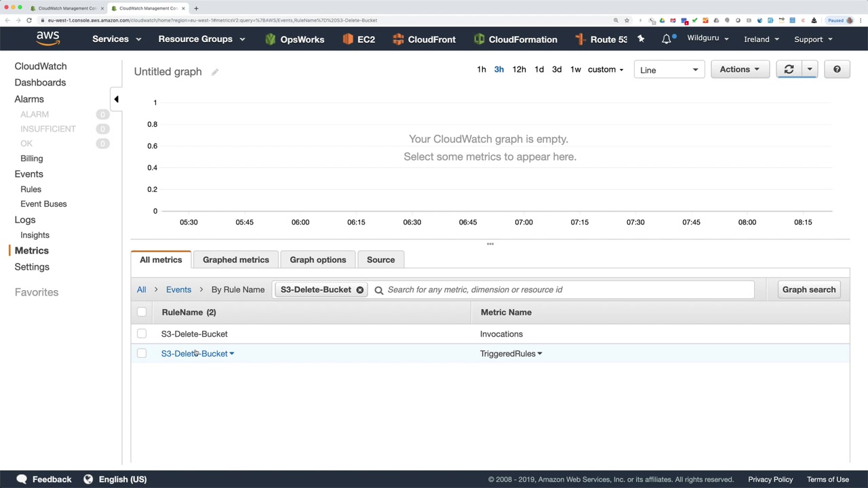Image resolution: width=868 pixels, height=488 pixels.
Task: Select the 1w time range
Action: (576, 69)
